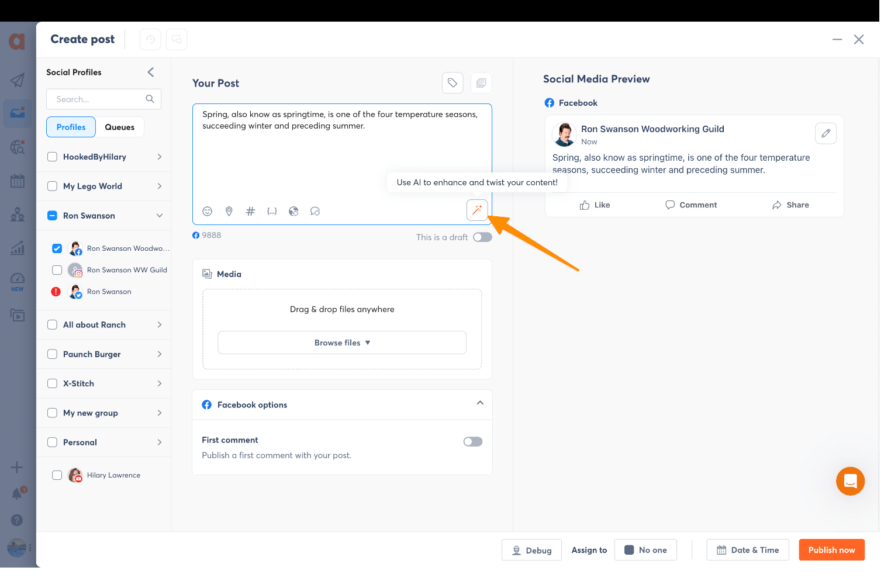Switch to the Profiles tab

[x=71, y=127]
